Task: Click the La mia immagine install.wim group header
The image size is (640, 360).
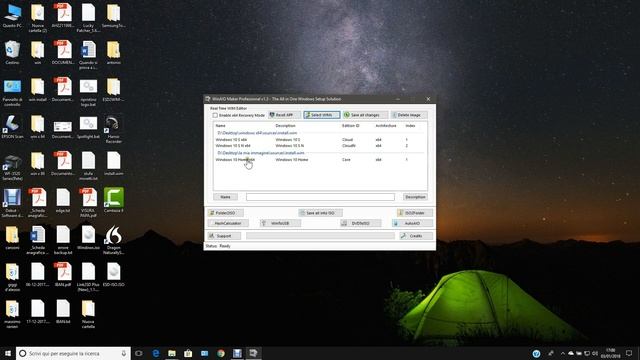Action: 261,153
